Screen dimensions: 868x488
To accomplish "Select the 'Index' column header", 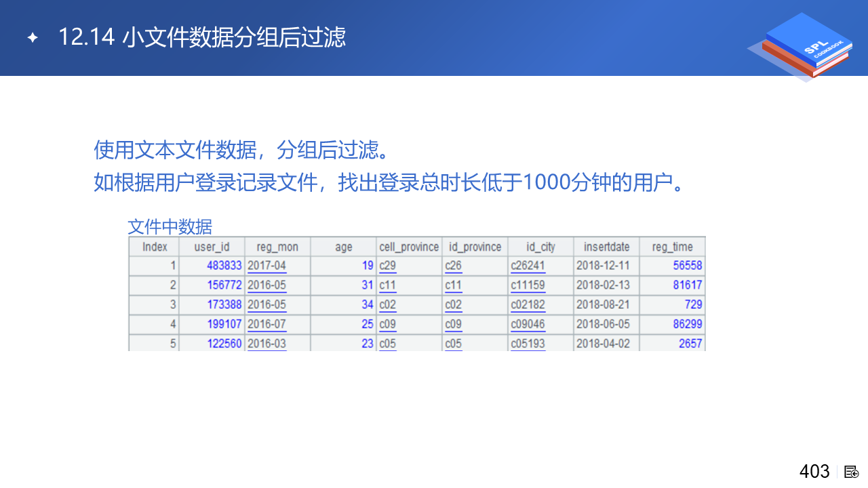I will tap(154, 247).
